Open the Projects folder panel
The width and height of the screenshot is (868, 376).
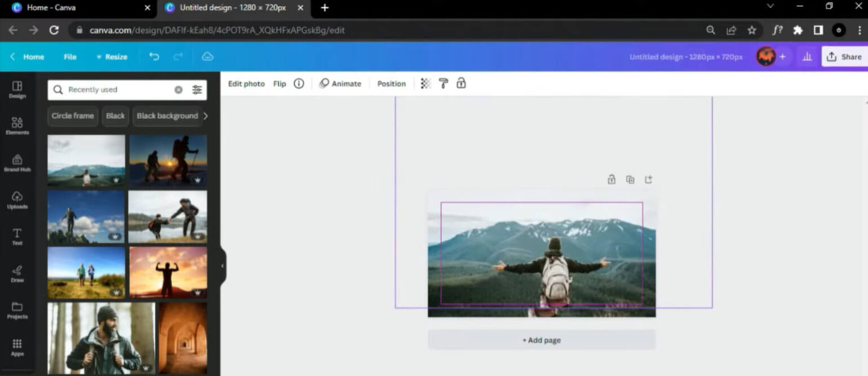click(17, 310)
